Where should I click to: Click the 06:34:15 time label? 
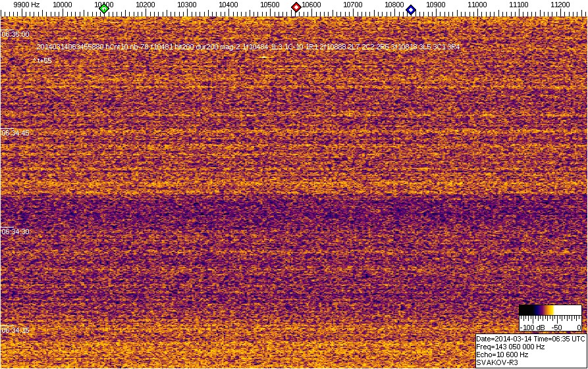point(15,330)
